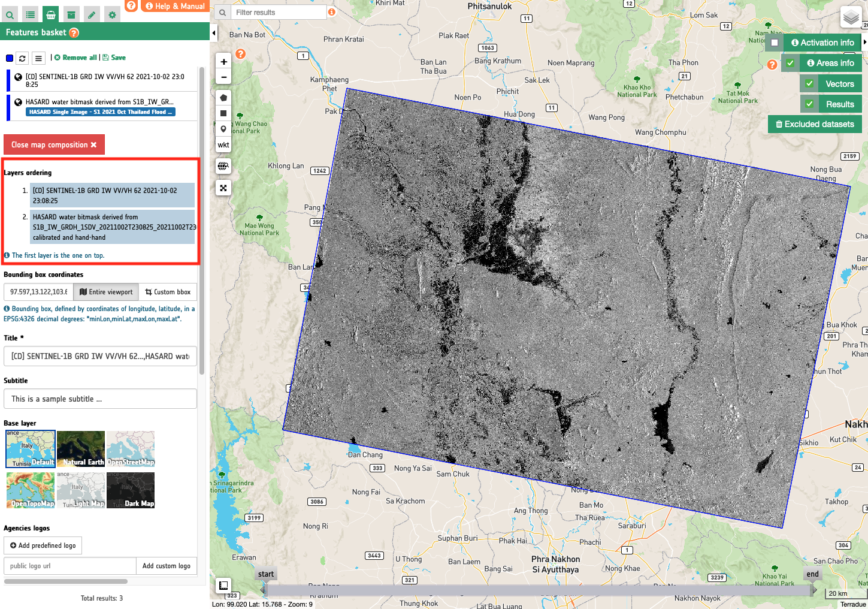
Task: Click HASARD Single Image Thailand Flood tag
Action: pyautogui.click(x=101, y=112)
